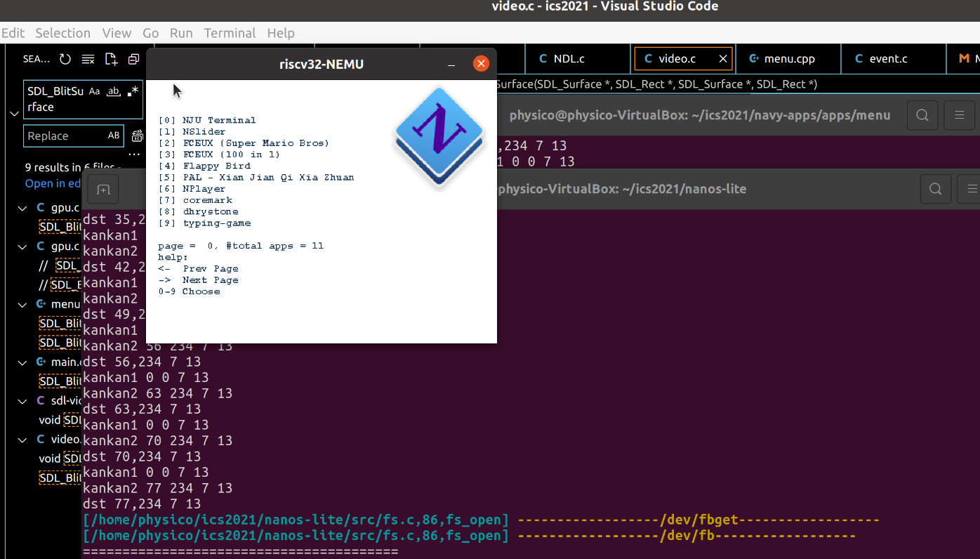
Task: Click '/dev/fbget' log line in terminal
Action: (481, 520)
